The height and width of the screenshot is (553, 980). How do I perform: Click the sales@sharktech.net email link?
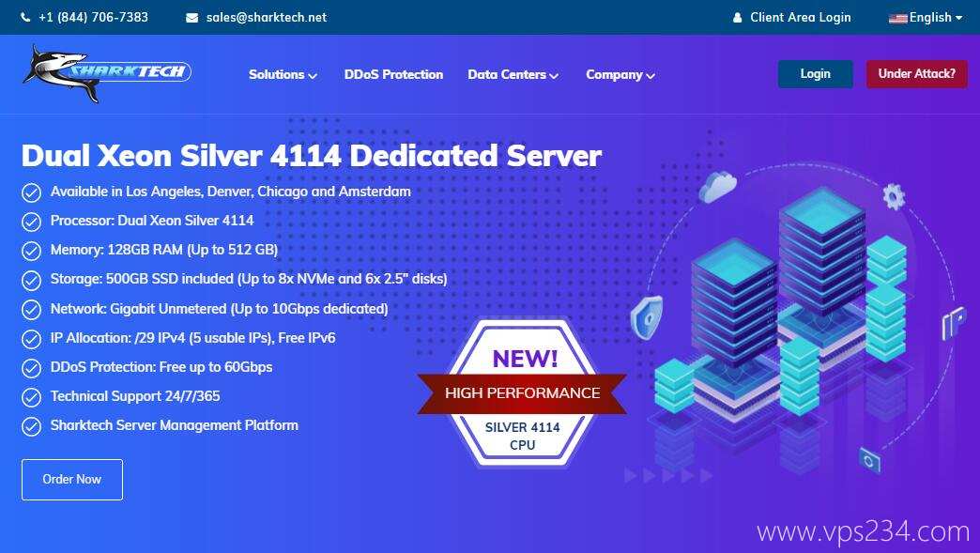[267, 18]
